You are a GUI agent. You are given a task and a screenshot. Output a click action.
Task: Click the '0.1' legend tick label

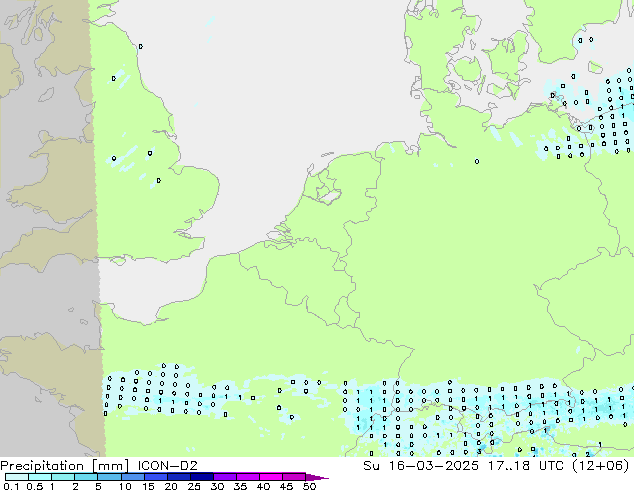(x=11, y=486)
